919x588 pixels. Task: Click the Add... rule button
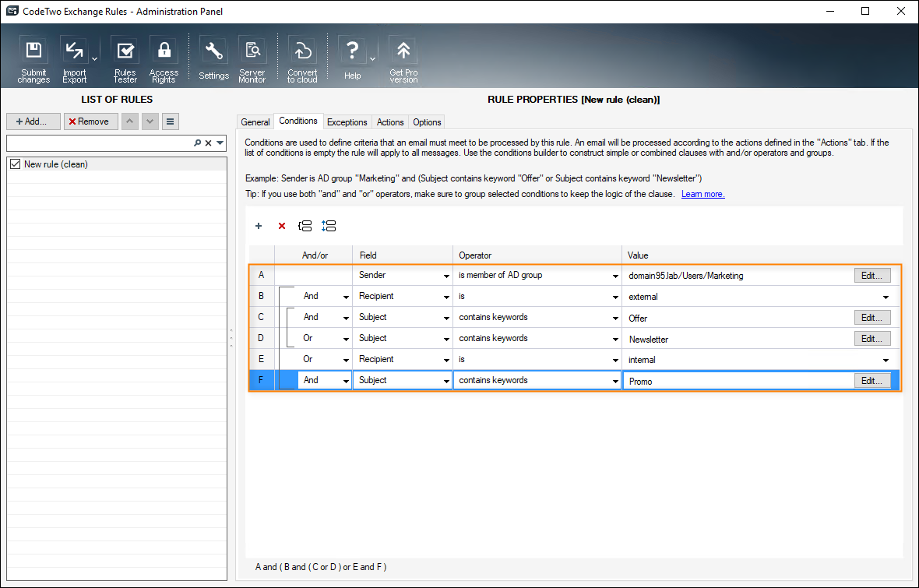tap(33, 121)
